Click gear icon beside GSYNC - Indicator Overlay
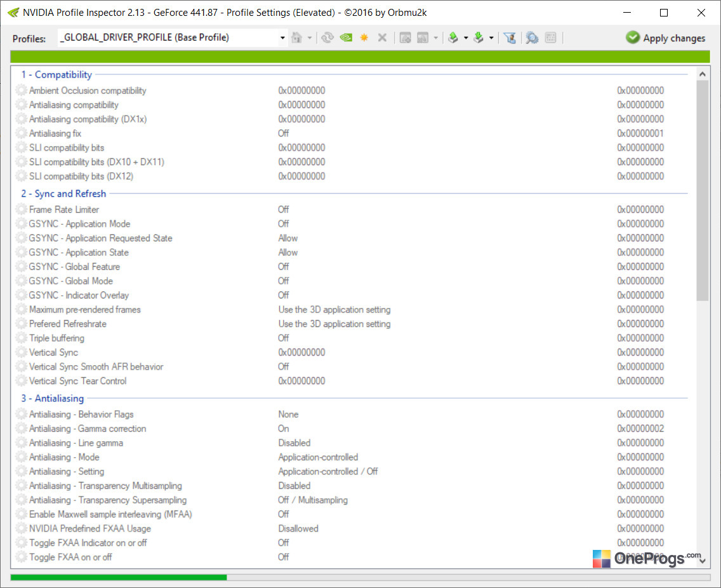 (21, 295)
